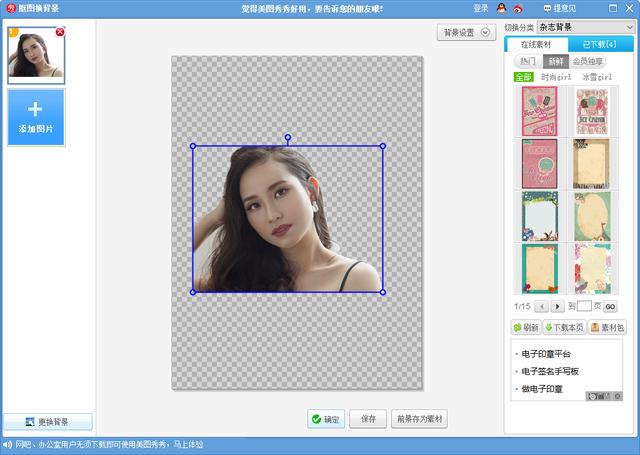Open QQ penguin login icon

501,8
